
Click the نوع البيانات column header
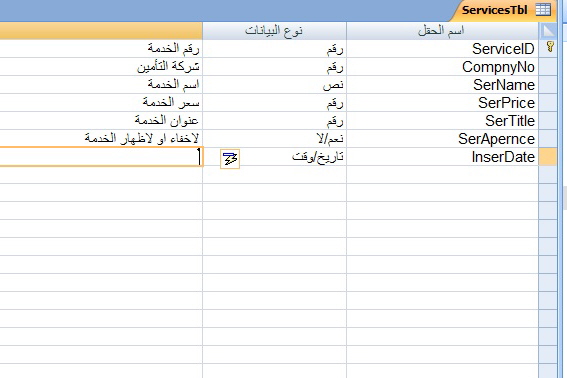tap(274, 31)
